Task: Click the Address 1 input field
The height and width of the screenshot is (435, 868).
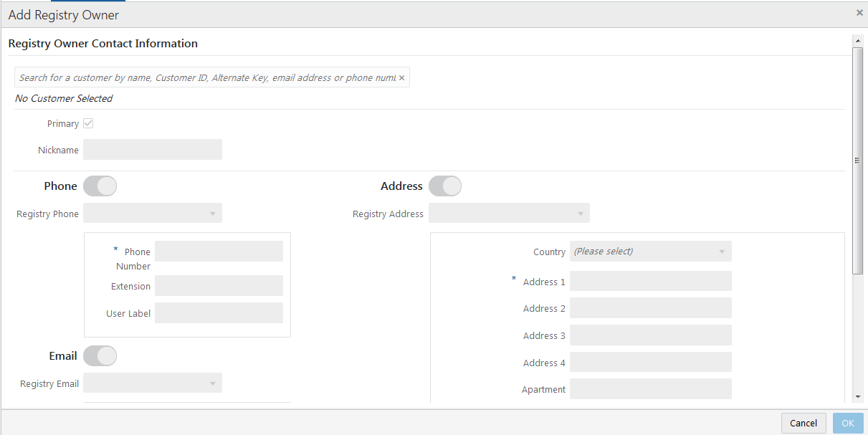Action: 651,281
